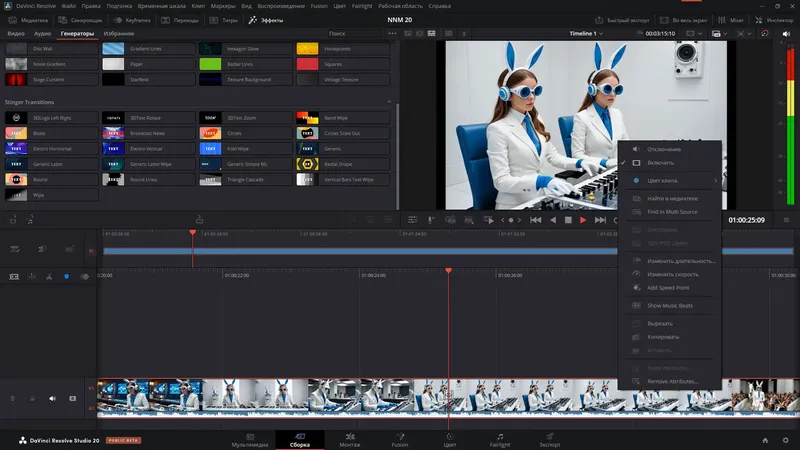Choose Add Speed Point from context menu

(x=669, y=288)
